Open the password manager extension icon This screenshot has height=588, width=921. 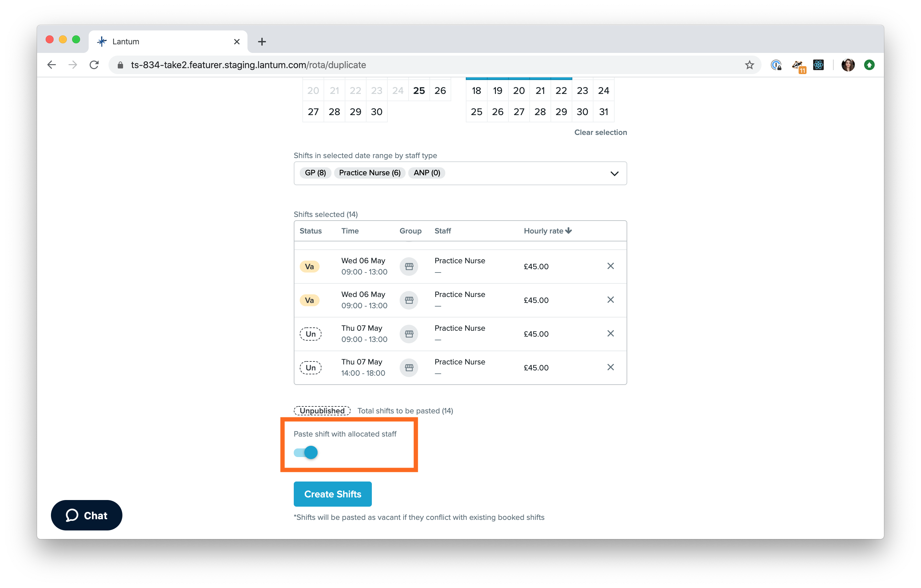click(776, 65)
